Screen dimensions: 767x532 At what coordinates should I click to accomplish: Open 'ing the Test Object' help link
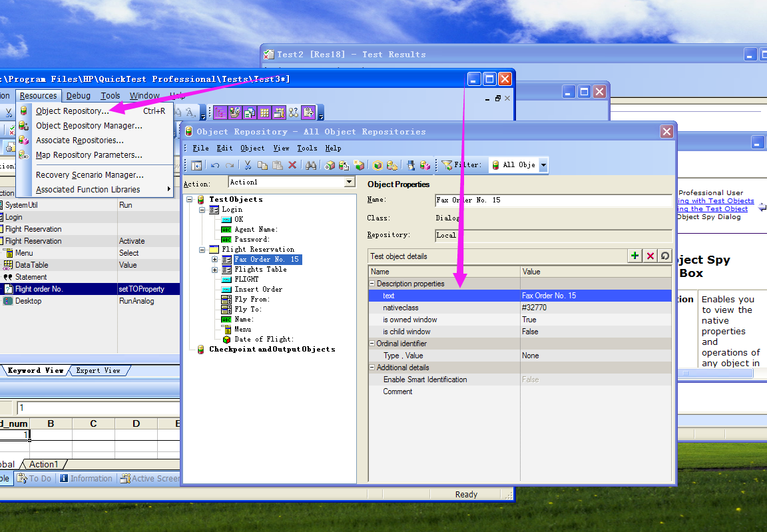coord(712,209)
